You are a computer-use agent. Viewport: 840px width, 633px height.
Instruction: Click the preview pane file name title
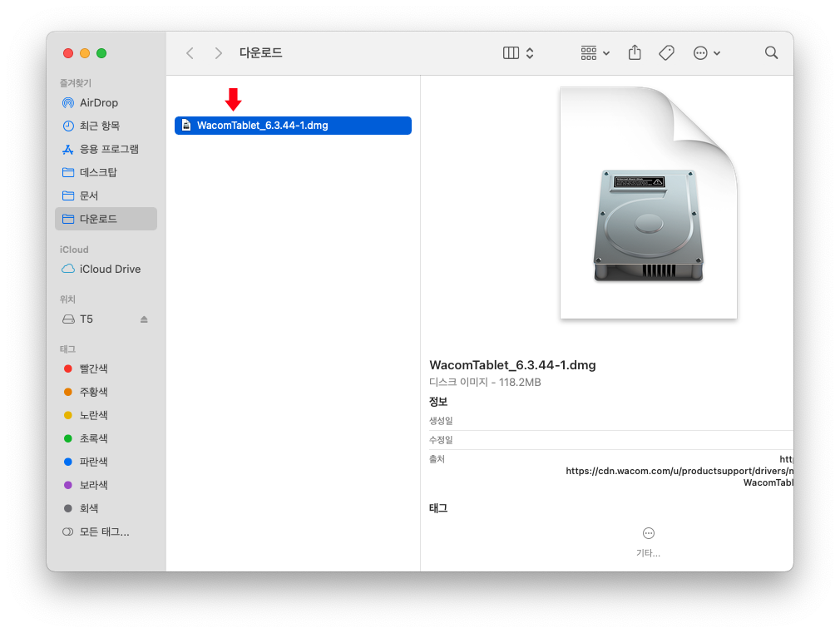click(x=512, y=365)
